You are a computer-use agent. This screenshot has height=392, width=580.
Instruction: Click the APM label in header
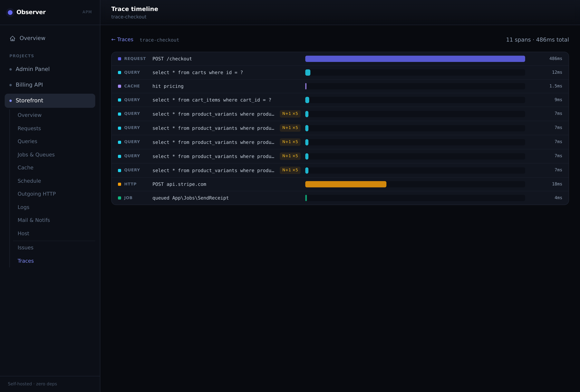click(x=87, y=12)
